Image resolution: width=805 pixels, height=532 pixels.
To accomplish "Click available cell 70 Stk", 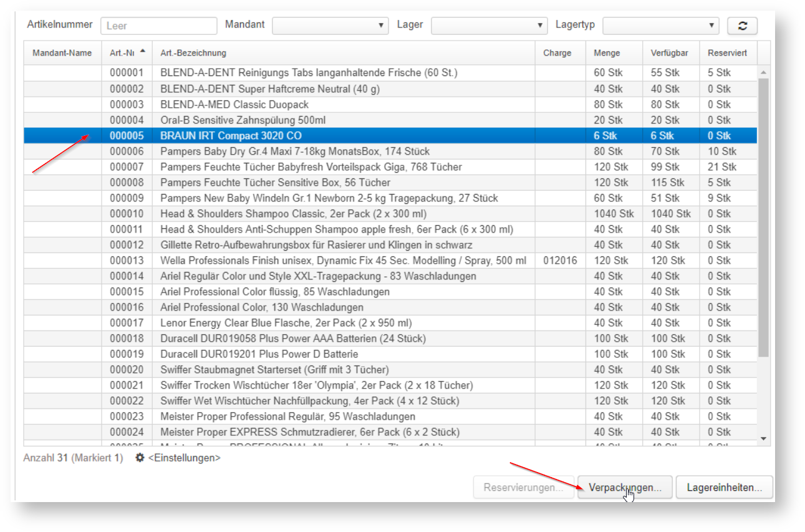I will point(665,151).
